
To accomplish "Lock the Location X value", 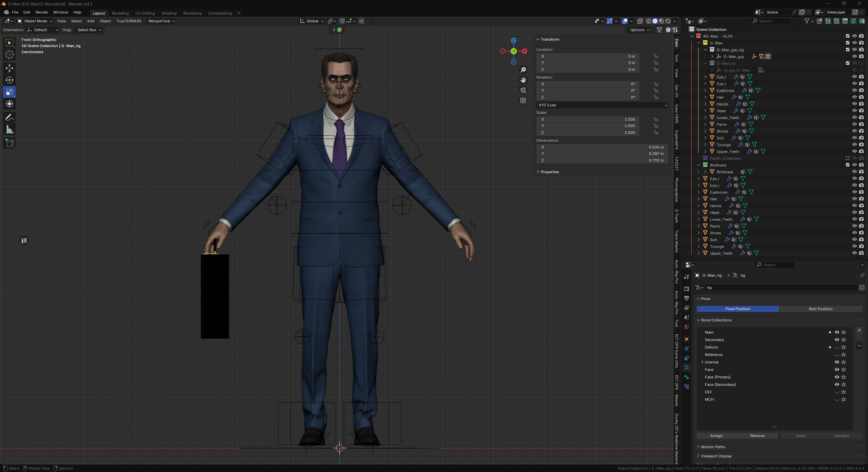I will [656, 56].
